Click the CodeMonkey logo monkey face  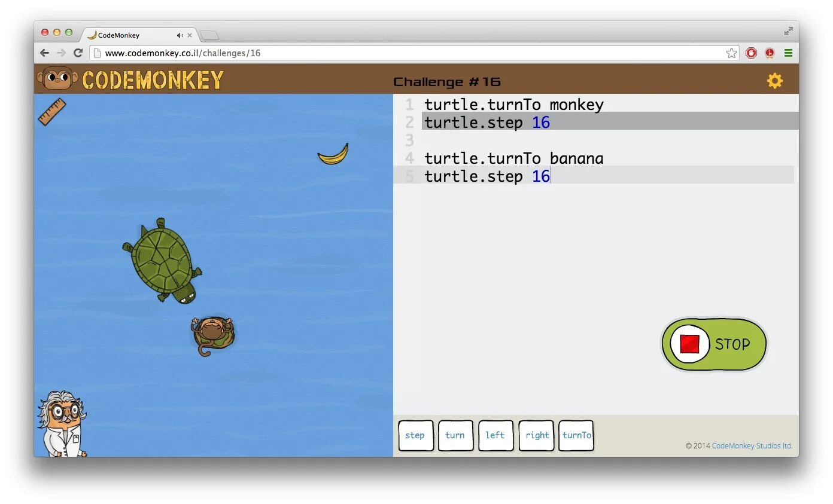tap(58, 78)
